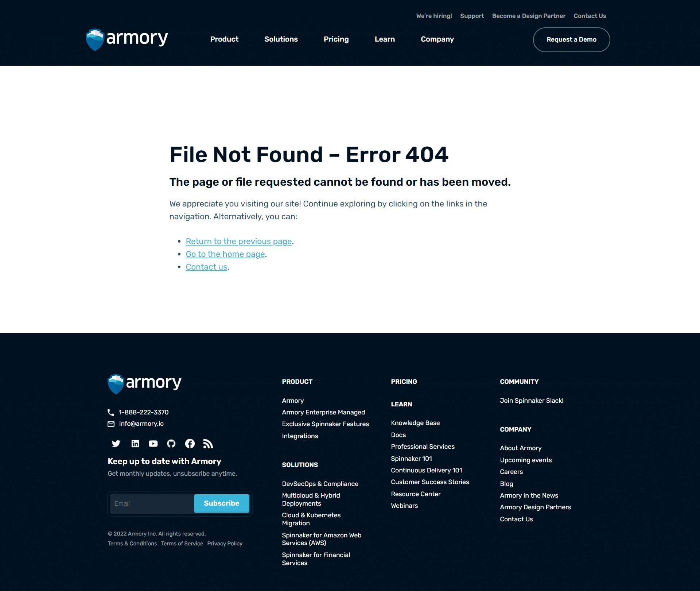700x591 pixels.
Task: Click the Learn menu item in navigation
Action: click(x=385, y=39)
